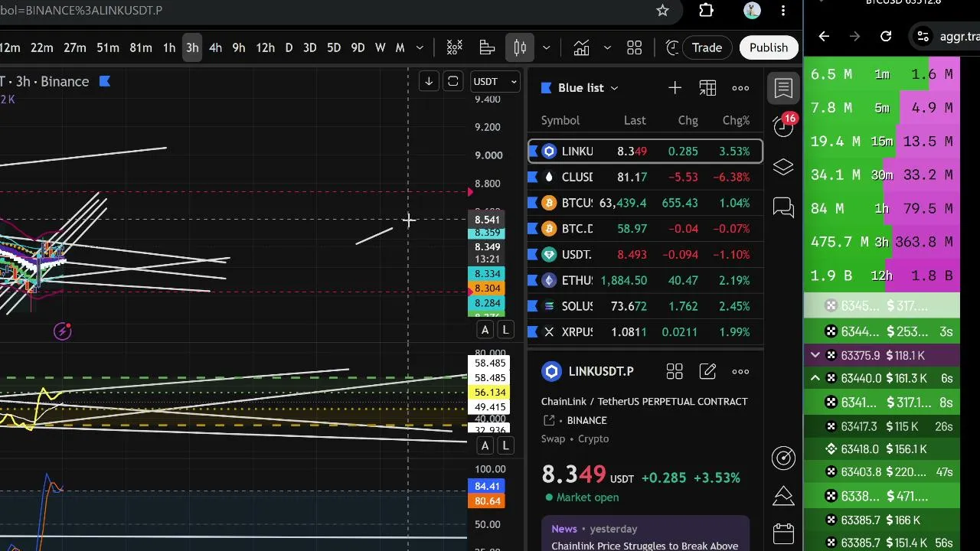This screenshot has height=551, width=980.
Task: Expand indicators dropdown arrow
Action: (607, 47)
